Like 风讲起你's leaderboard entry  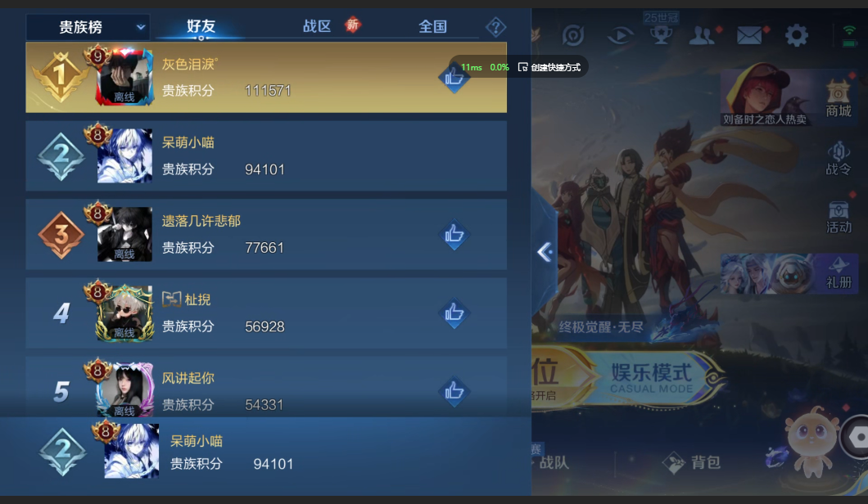coord(454,391)
